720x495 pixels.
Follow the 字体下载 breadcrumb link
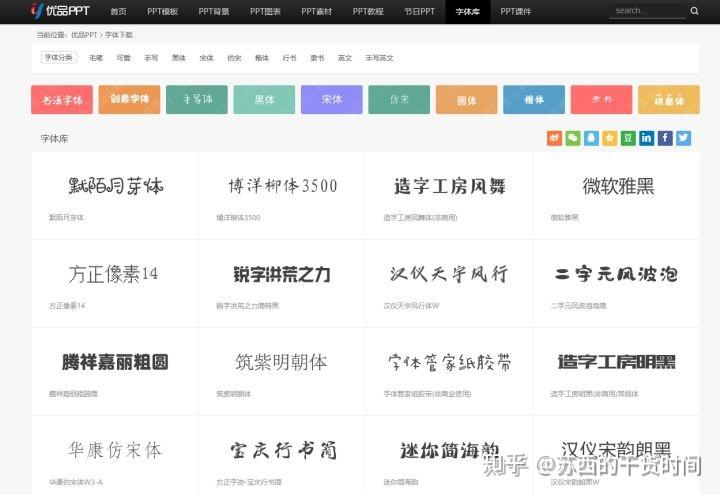click(x=119, y=35)
